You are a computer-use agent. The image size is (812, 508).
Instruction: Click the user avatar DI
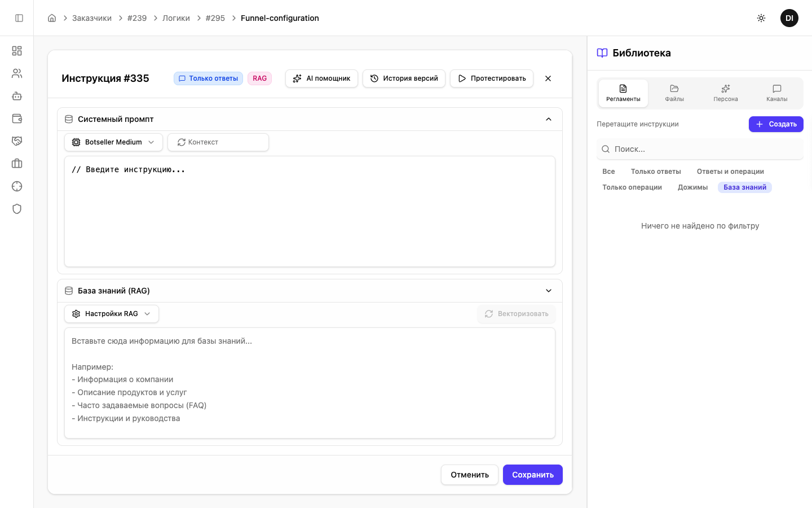(789, 18)
